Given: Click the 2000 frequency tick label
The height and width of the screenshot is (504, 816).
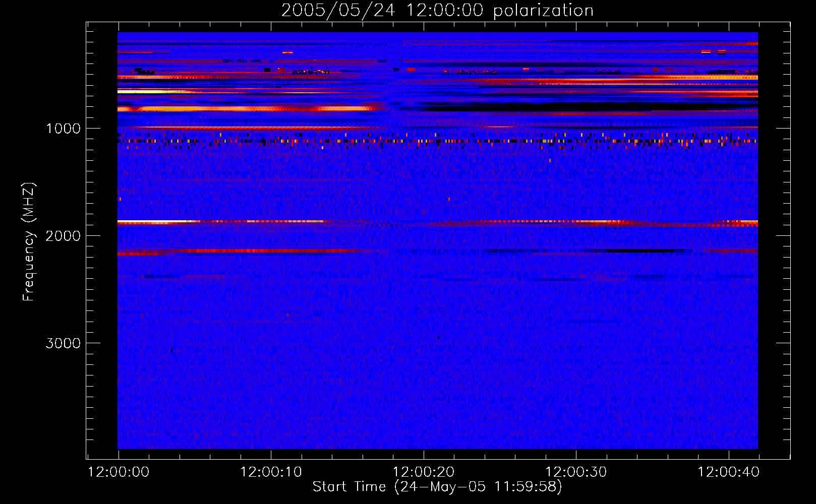Looking at the screenshot, I should tap(63, 236).
